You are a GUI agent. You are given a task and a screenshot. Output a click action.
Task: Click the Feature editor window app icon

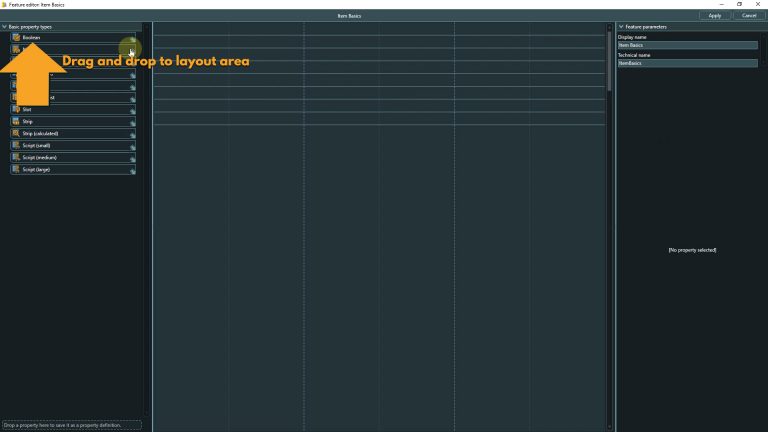(4, 4)
